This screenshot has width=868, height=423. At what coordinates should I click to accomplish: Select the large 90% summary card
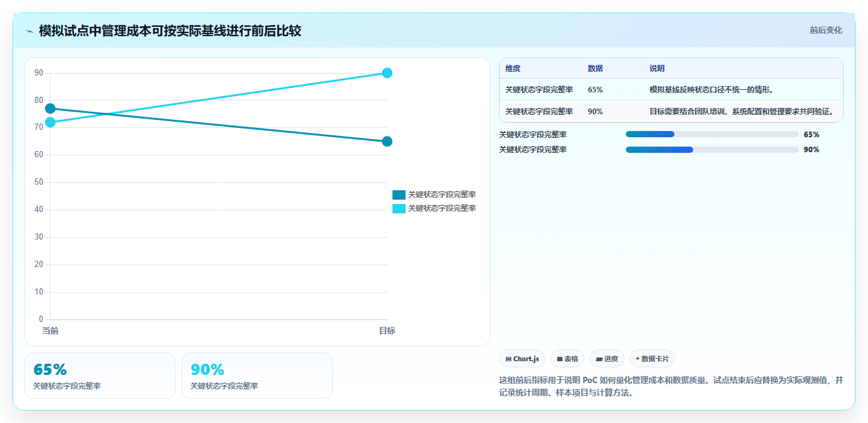point(257,376)
